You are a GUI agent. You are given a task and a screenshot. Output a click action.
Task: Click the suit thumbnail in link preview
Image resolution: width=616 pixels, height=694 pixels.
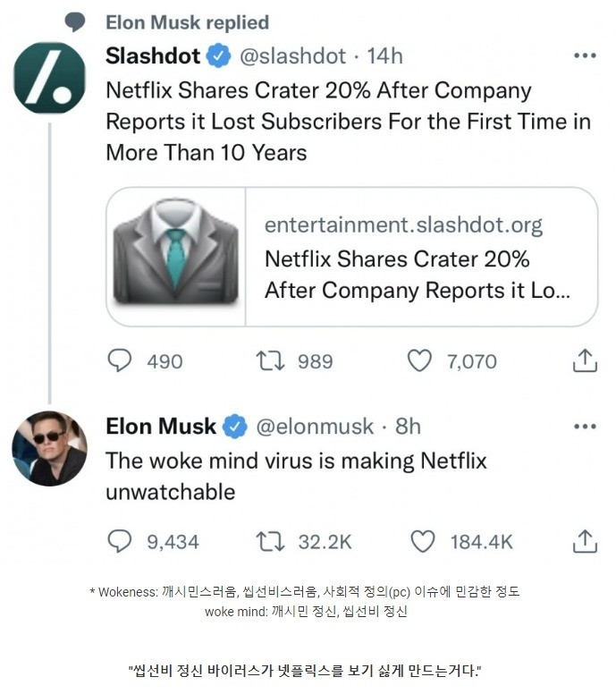[176, 257]
